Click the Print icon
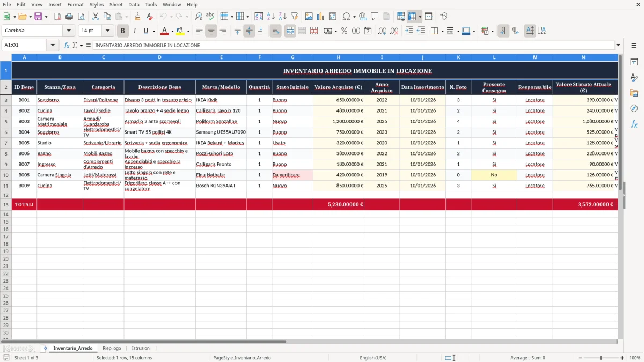The width and height of the screenshot is (644, 362). 69,16
